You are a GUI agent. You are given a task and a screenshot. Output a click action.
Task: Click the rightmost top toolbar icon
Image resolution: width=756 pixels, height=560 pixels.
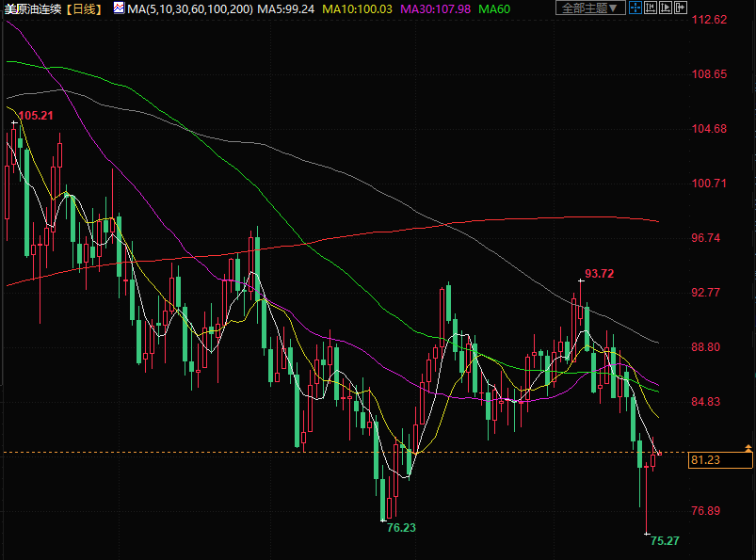pos(684,8)
